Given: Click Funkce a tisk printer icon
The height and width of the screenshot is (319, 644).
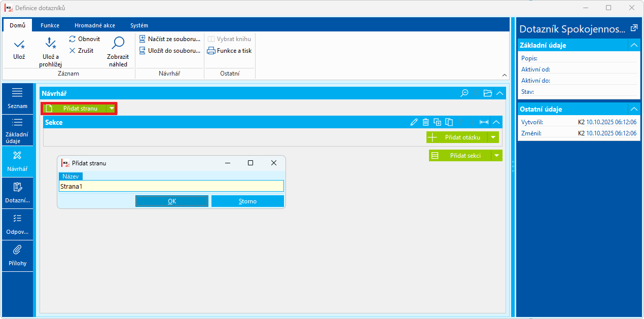Looking at the screenshot, I should coord(211,51).
